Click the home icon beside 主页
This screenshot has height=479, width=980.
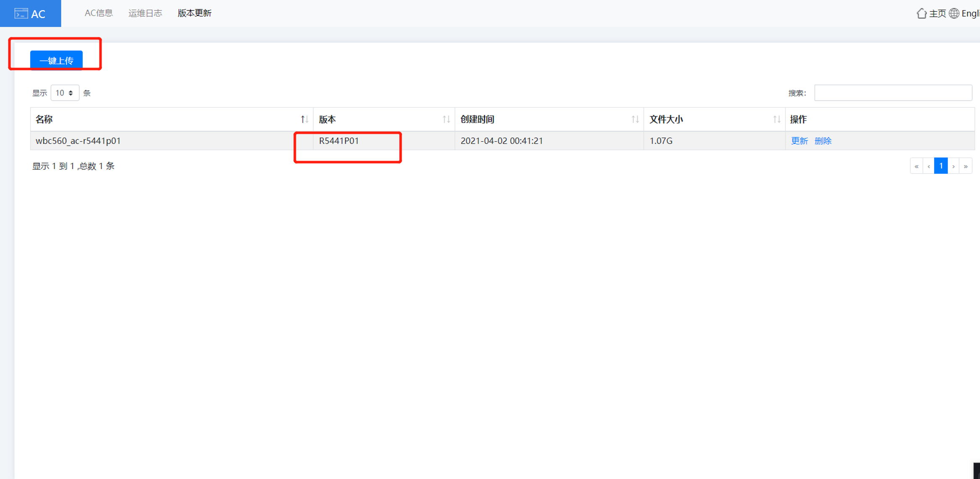click(x=921, y=13)
